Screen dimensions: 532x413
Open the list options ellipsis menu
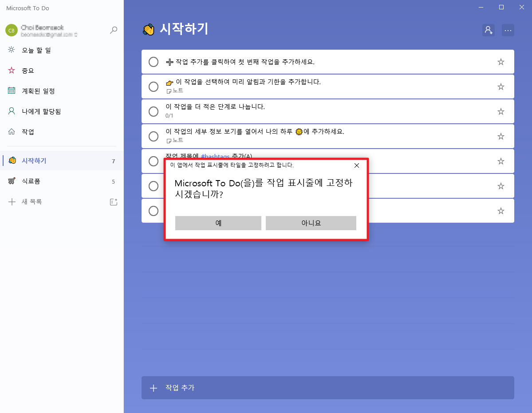508,30
